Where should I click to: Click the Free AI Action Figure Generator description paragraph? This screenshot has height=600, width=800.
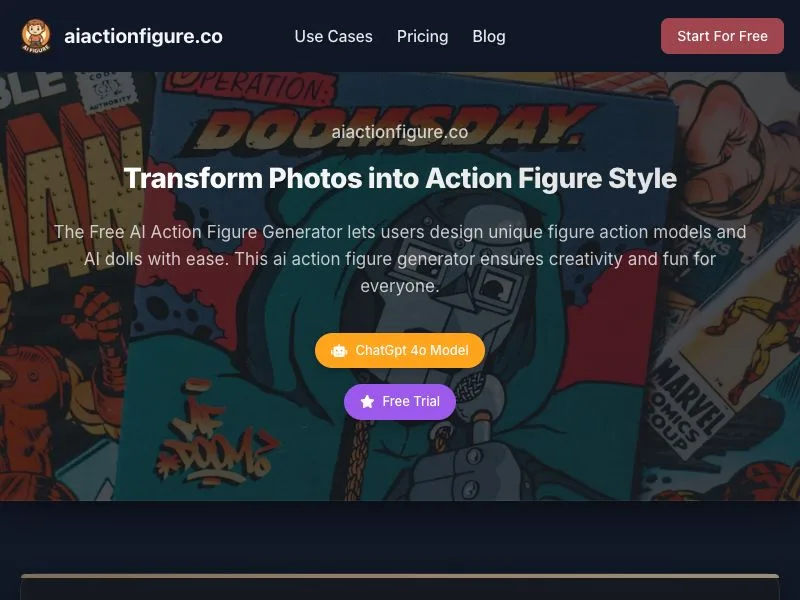click(400, 259)
